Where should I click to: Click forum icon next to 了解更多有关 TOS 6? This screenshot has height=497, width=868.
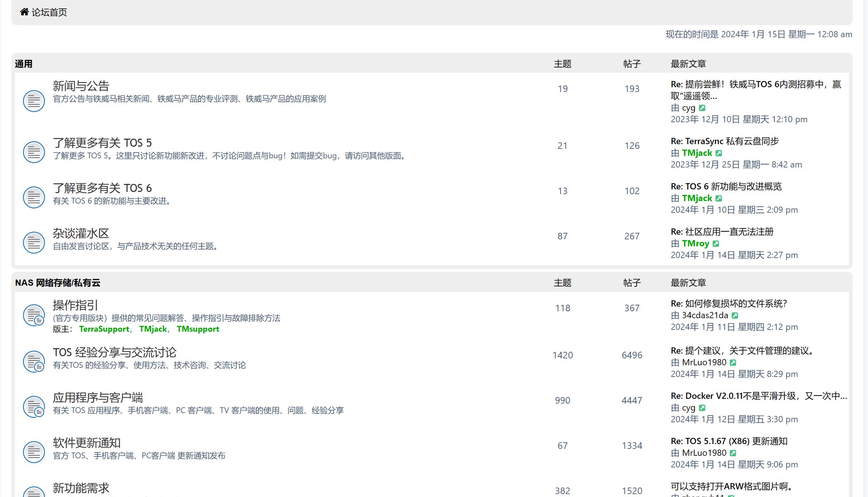pos(34,197)
